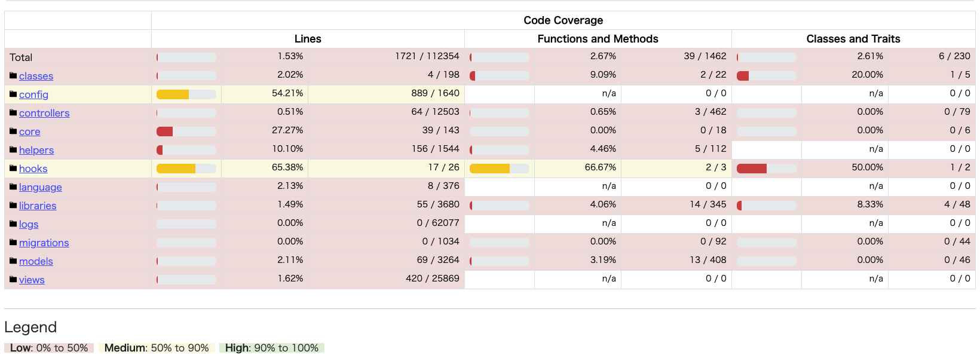Image resolution: width=980 pixels, height=361 pixels.
Task: Click the 10.10% helpers lines percentage
Action: coord(287,149)
